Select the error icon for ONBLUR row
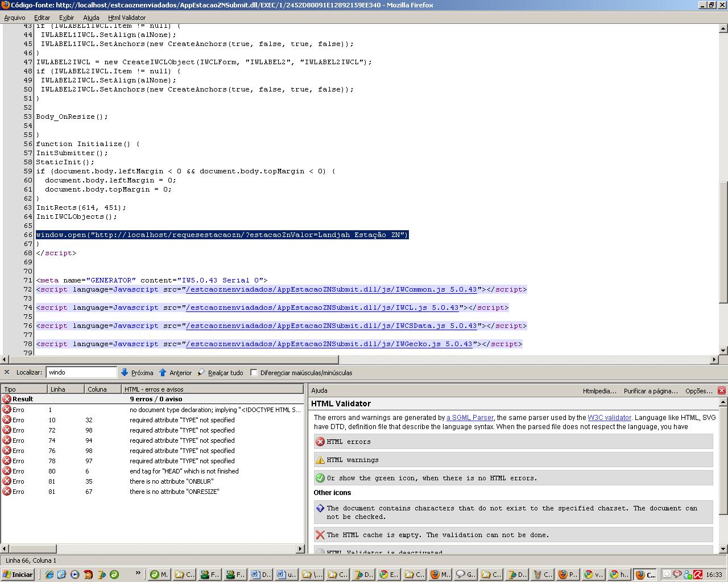The width and height of the screenshot is (728, 582). click(x=7, y=481)
